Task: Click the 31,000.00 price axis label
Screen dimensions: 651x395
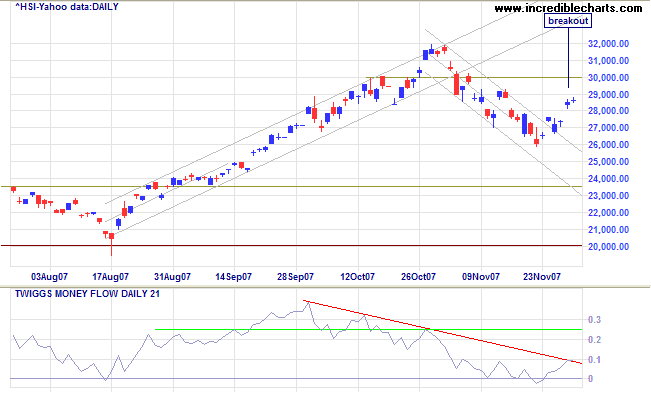Action: point(609,61)
